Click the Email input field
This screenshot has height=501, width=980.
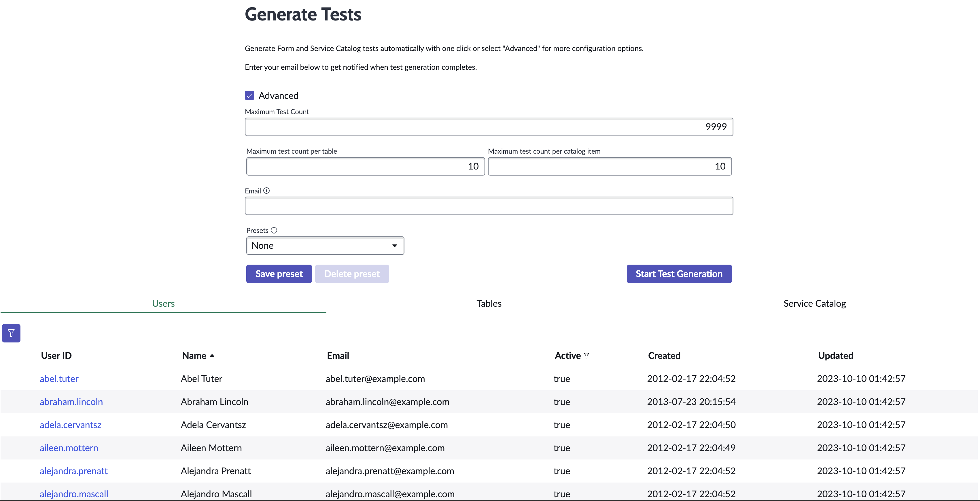(x=489, y=206)
